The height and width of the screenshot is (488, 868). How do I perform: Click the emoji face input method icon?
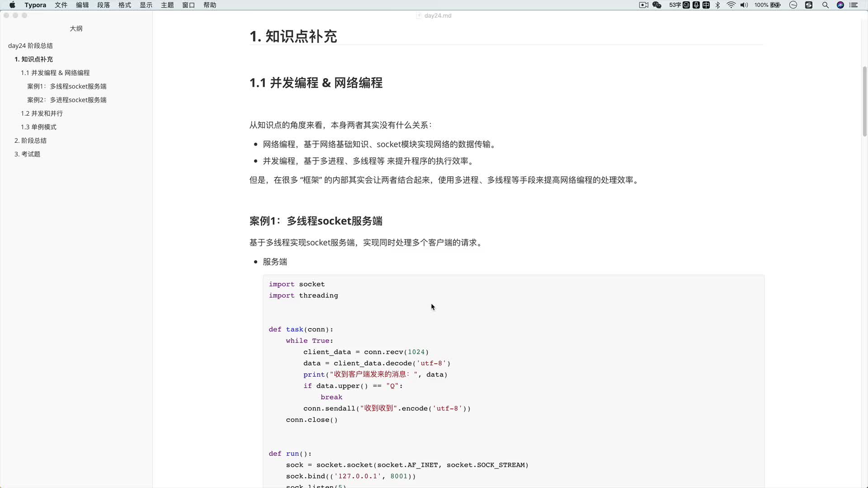click(x=686, y=5)
